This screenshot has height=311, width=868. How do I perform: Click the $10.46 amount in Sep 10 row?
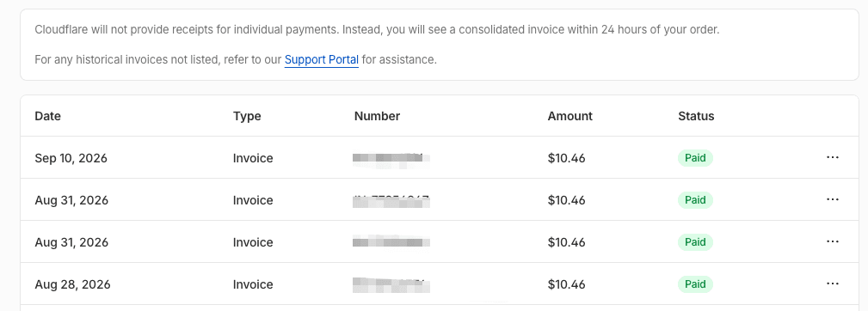[566, 158]
